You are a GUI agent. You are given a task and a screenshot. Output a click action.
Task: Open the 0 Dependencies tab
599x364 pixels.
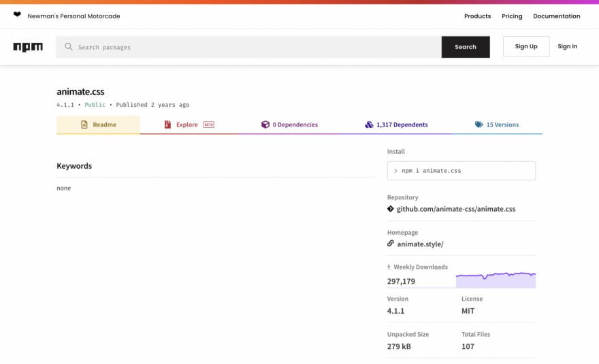289,125
